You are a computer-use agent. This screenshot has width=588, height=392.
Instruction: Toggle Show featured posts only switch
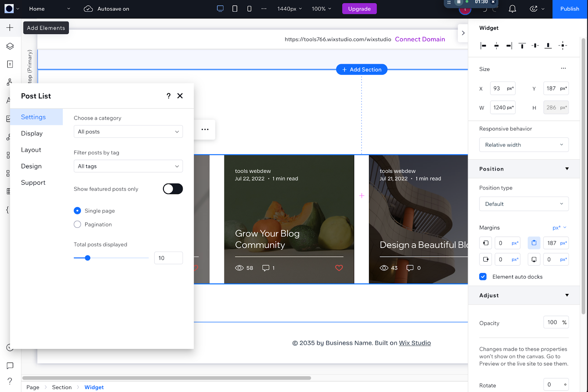[173, 189]
